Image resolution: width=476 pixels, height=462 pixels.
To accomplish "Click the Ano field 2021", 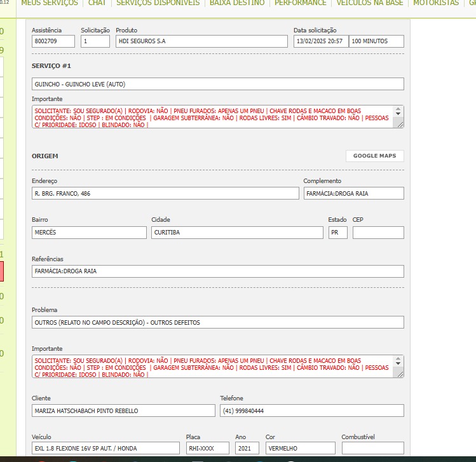I will (247, 449).
